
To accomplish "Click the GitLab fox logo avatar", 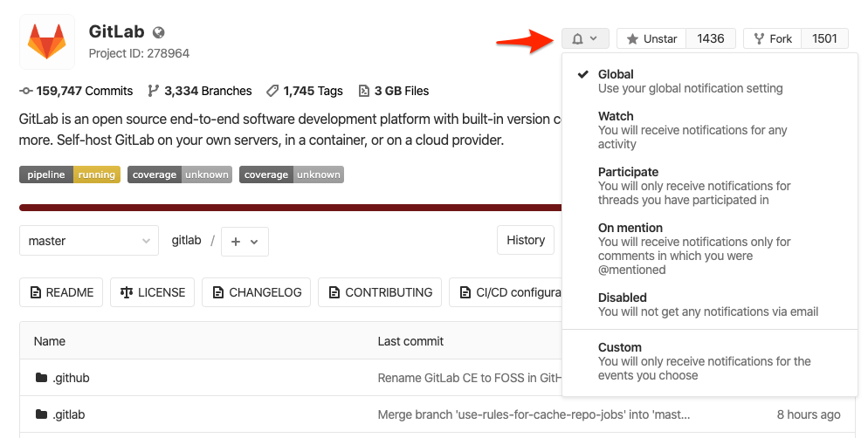I will click(x=46, y=43).
